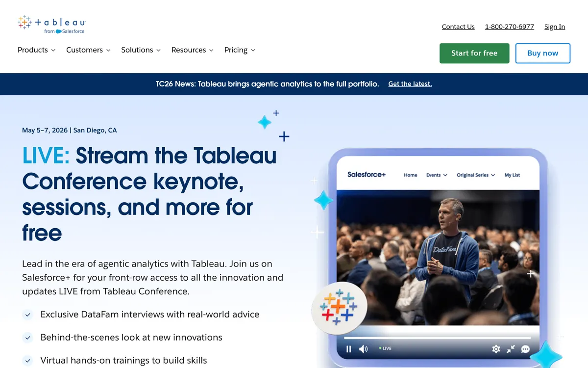Mute the video with speaker icon

[x=363, y=349]
